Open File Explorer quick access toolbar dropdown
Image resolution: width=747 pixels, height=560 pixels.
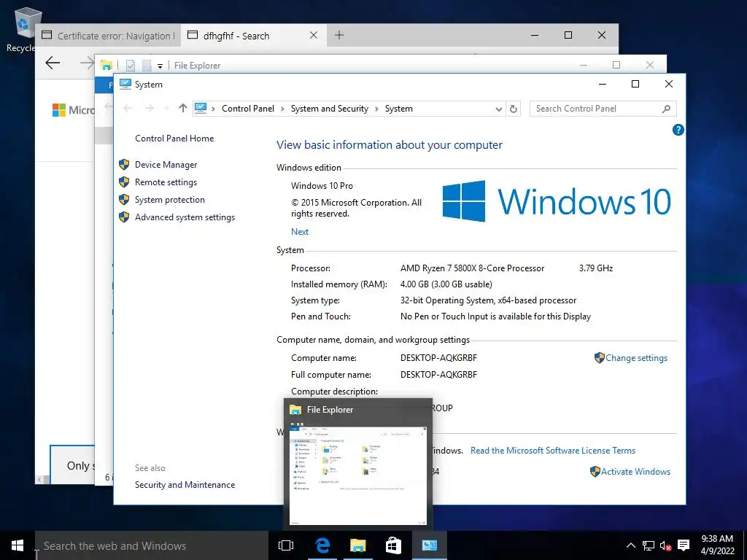[160, 66]
